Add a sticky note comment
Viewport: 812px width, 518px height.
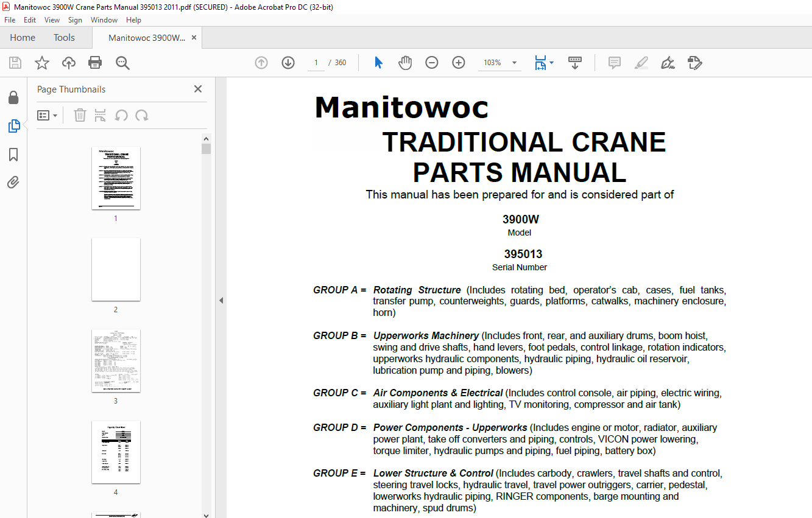pos(615,63)
